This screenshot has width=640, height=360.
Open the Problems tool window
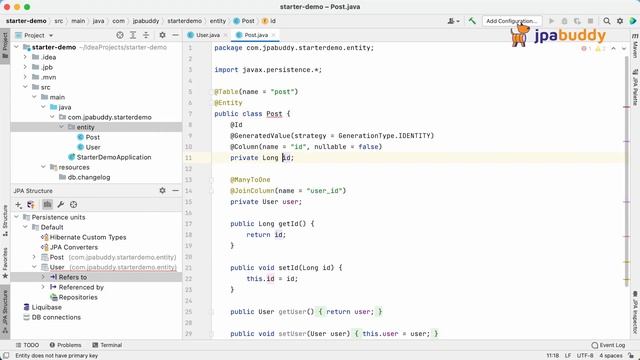click(x=65, y=345)
